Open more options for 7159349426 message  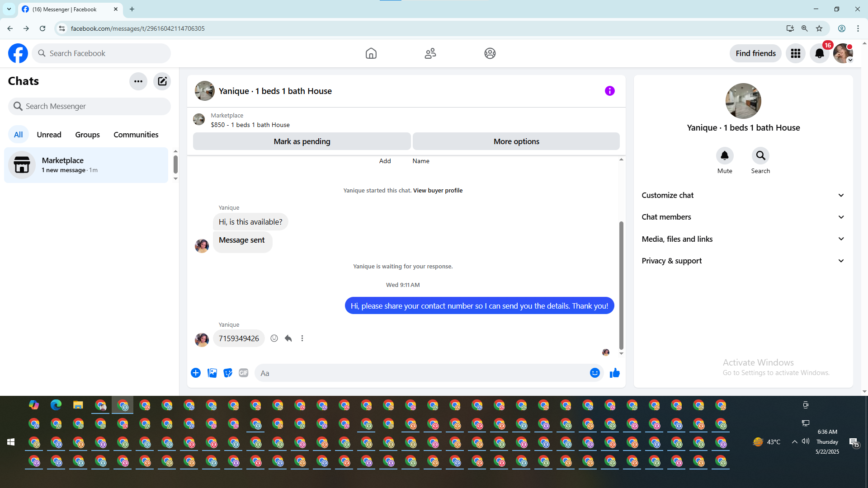302,338
